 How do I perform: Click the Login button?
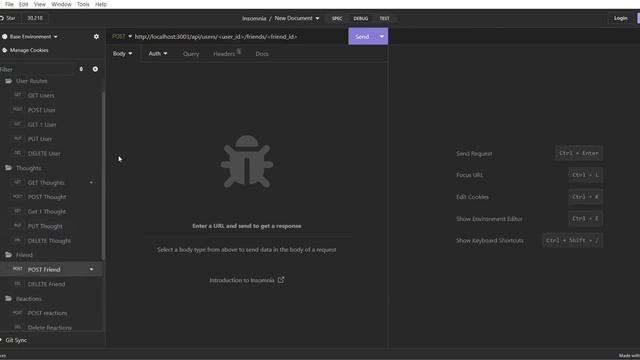click(x=620, y=18)
